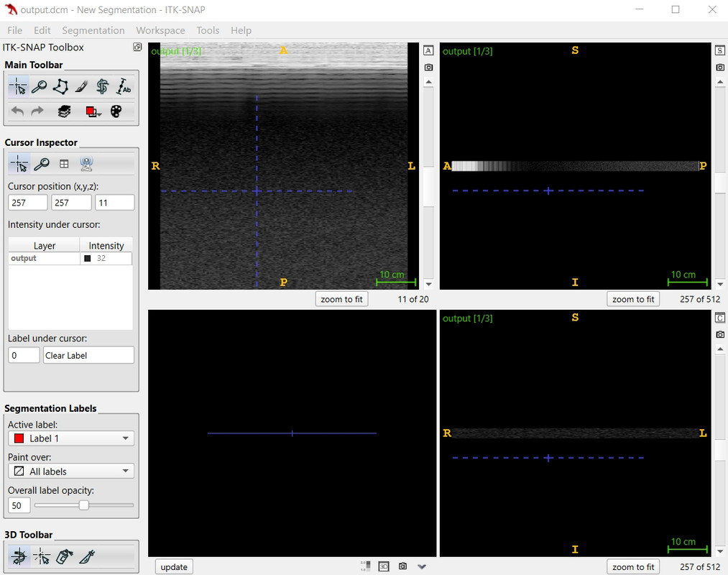Click the intensity color swatch beside 32
Screen dimensions: 728x575
pos(87,258)
